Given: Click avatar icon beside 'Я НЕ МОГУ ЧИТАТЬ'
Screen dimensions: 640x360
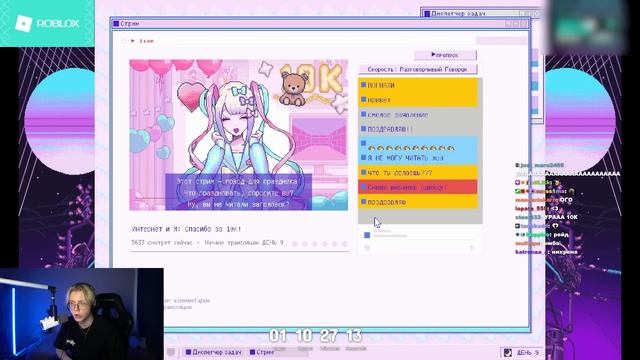Looking at the screenshot, I should point(363,158).
